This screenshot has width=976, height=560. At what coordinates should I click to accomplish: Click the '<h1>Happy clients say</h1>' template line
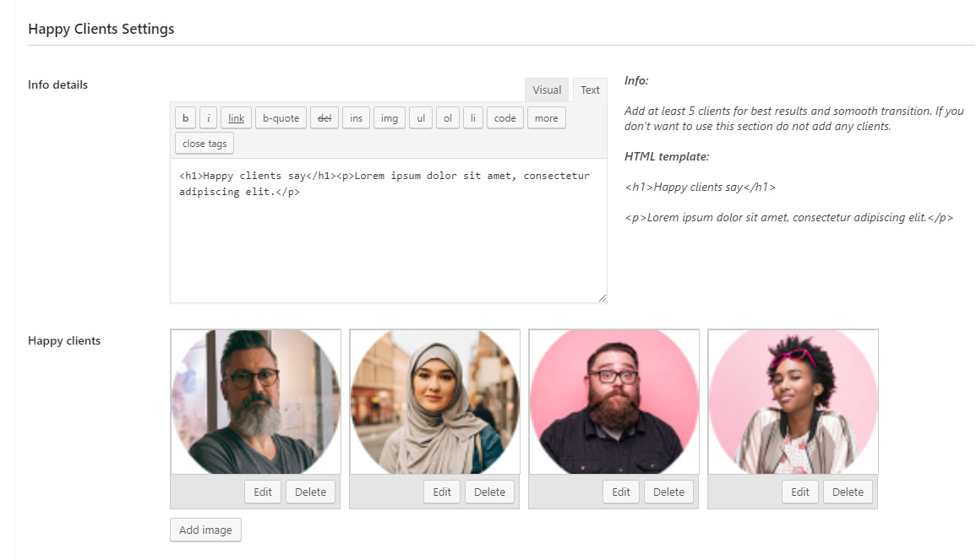[701, 188]
